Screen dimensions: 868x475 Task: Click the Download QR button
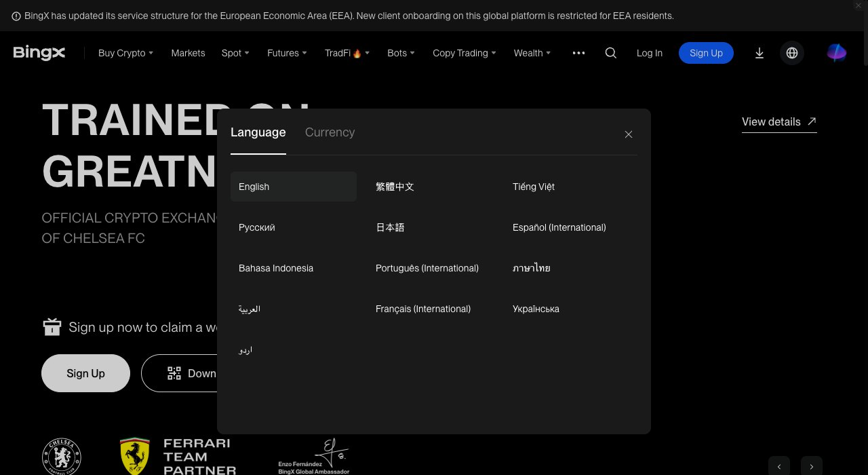pos(179,373)
